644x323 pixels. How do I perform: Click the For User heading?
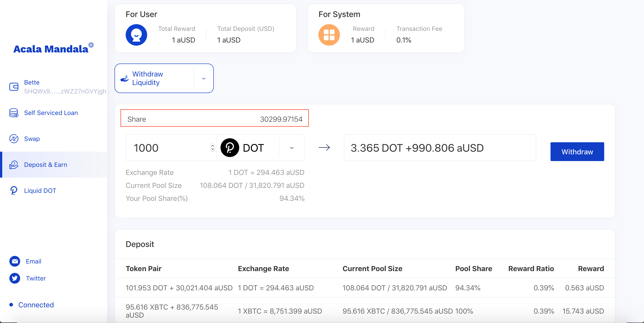(141, 14)
